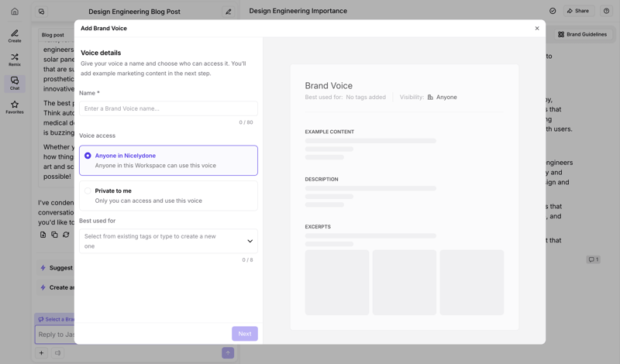
Task: Click the checkmark status icon near Share
Action: [553, 11]
